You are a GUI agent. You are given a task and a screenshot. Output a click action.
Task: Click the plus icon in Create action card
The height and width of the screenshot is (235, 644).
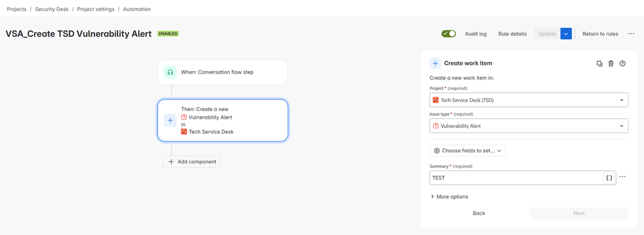(x=170, y=120)
